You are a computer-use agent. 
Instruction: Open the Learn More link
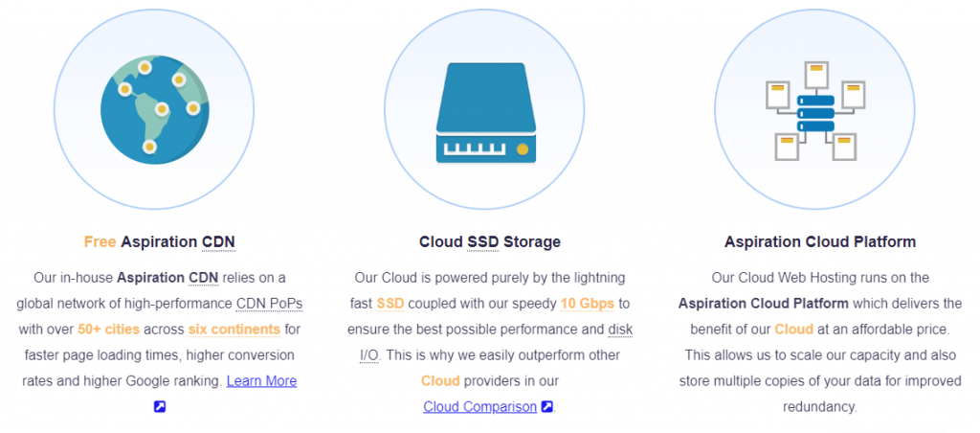coord(261,380)
